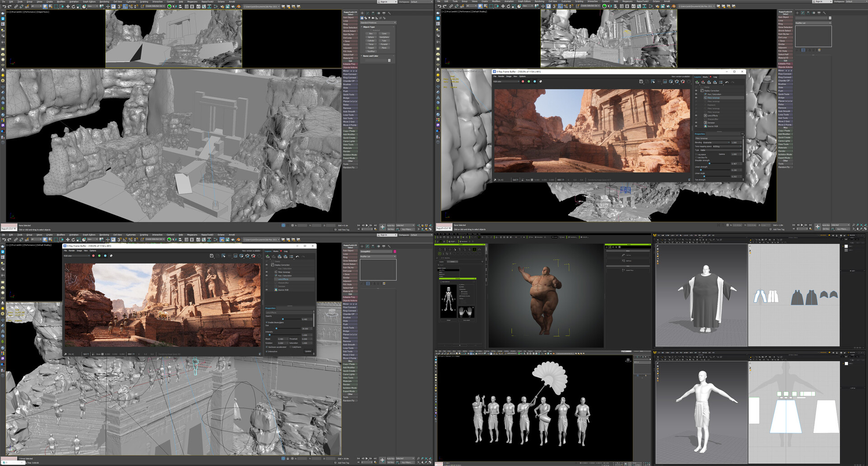Toggle red channel in top-right Frame Buffer
Screen dimensions: 868x466
coord(523,81)
